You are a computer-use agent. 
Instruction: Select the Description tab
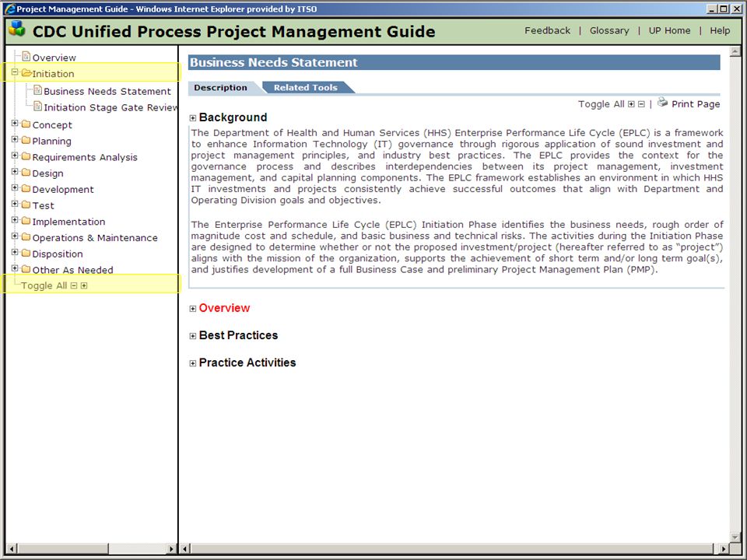point(220,88)
